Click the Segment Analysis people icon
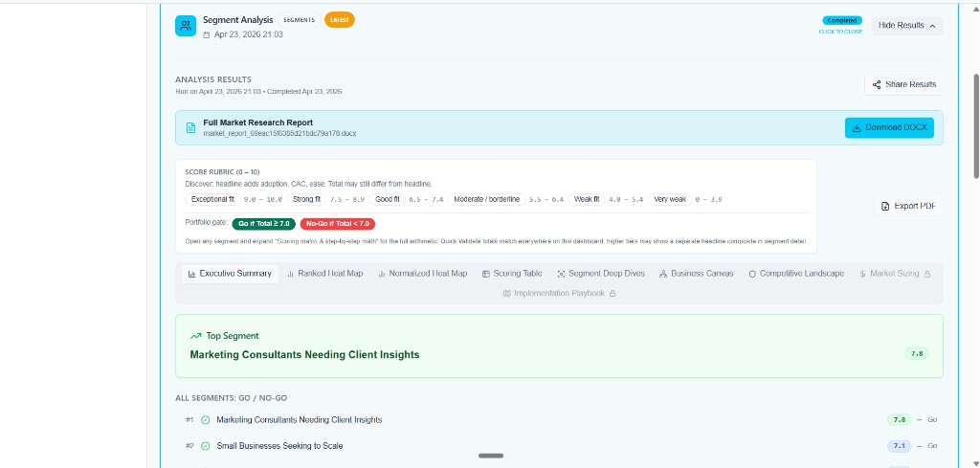This screenshot has height=468, width=980. (x=186, y=26)
